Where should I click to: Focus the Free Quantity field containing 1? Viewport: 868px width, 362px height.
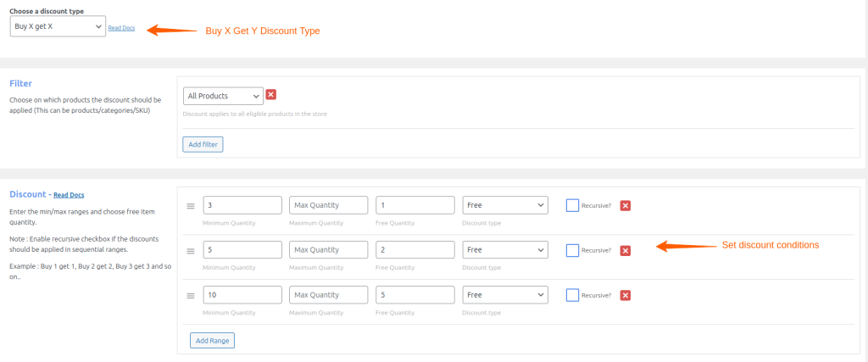point(415,205)
